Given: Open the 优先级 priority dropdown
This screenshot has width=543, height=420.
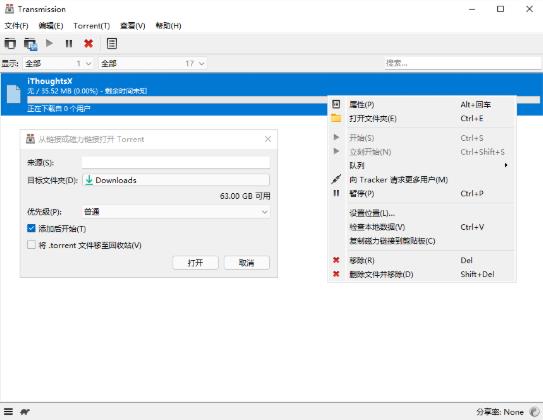Looking at the screenshot, I should click(176, 212).
